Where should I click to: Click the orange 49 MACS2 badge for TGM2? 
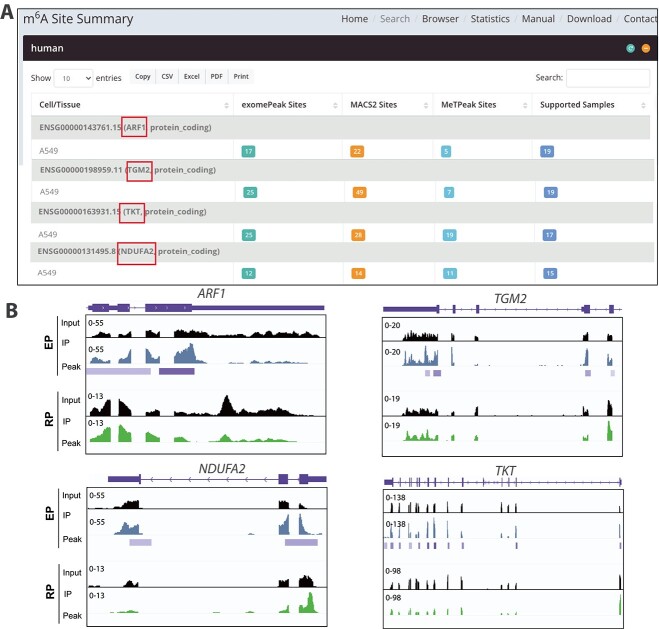pyautogui.click(x=359, y=192)
